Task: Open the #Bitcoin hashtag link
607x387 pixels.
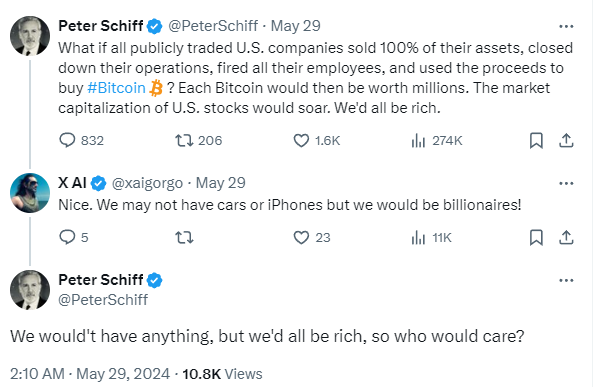Action: coord(116,88)
